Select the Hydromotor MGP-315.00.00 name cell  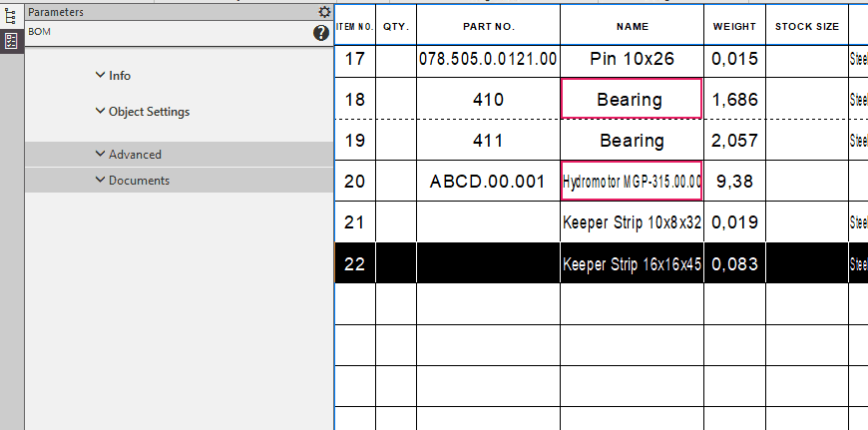click(x=632, y=182)
